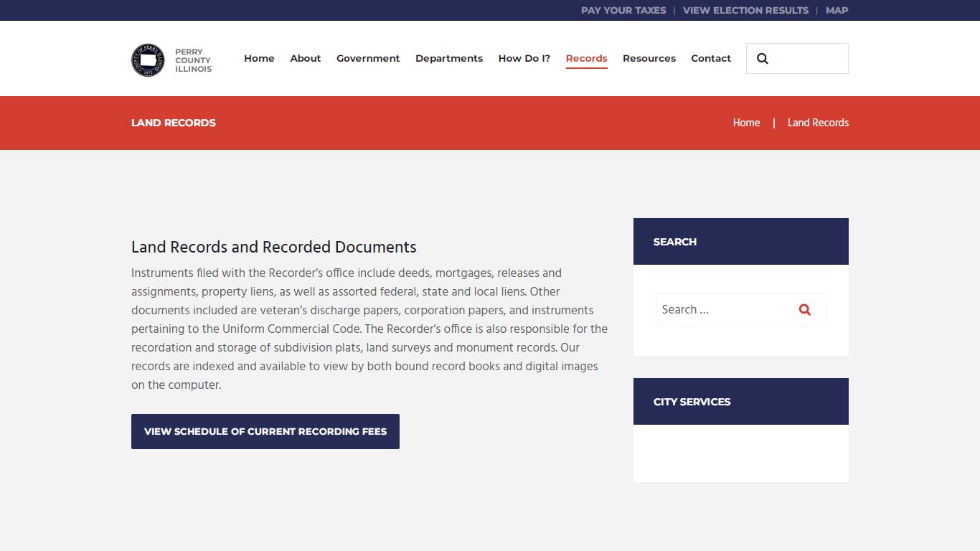Open the How Do I? menu
Image resolution: width=980 pixels, height=551 pixels.
pyautogui.click(x=524, y=58)
